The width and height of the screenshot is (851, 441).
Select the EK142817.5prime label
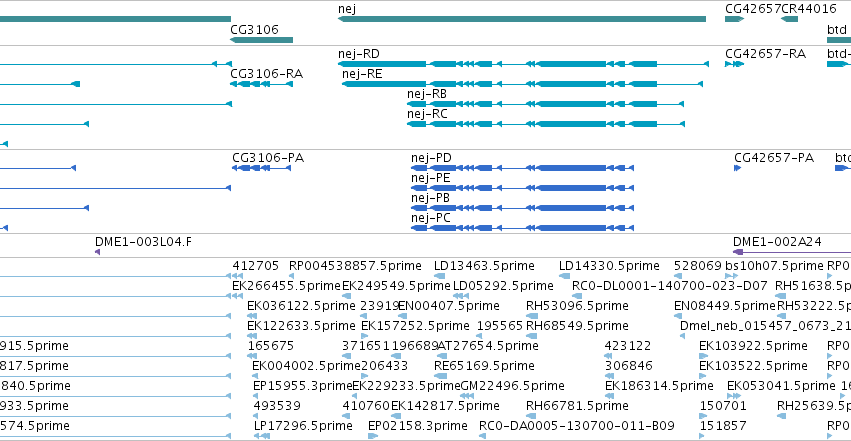coord(445,406)
